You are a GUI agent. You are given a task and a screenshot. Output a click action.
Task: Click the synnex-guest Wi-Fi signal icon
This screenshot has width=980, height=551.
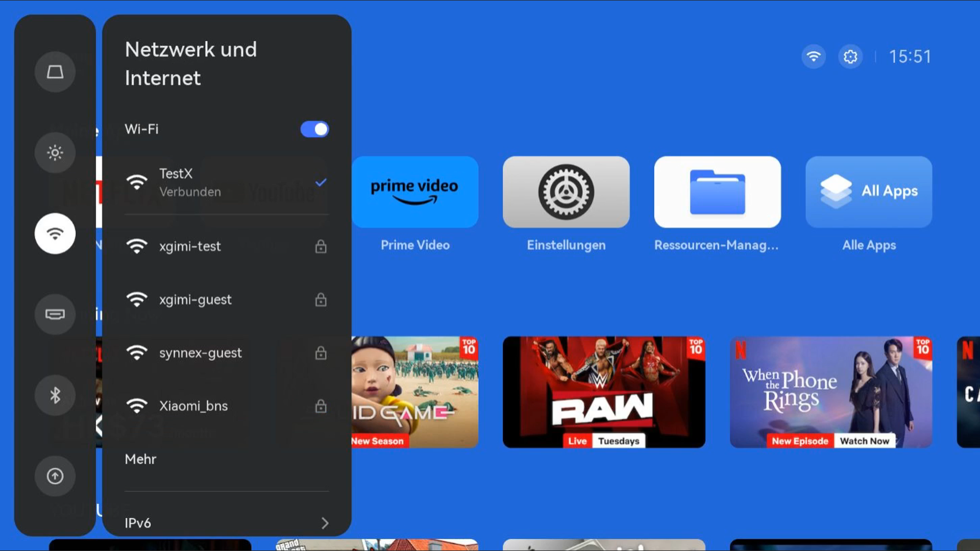pos(137,353)
